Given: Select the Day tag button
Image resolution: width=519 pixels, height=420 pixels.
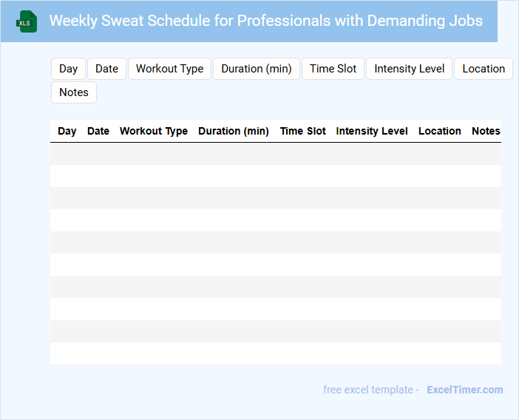Looking at the screenshot, I should (69, 69).
